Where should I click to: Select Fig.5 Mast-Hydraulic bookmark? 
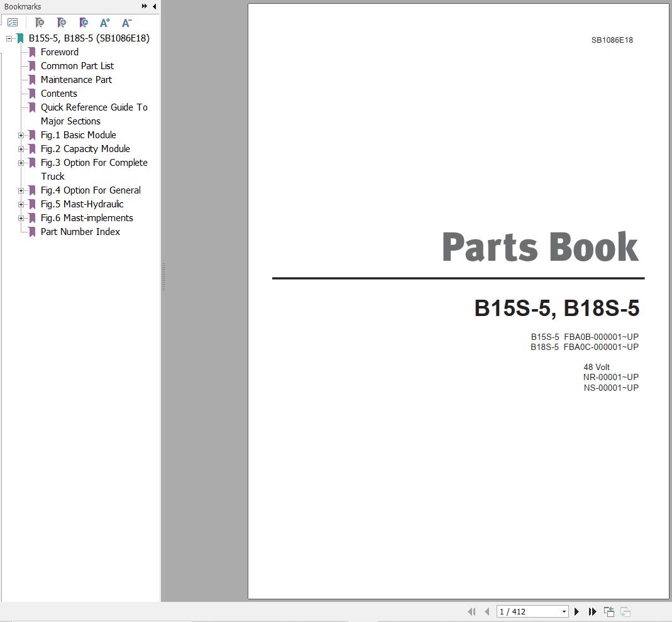tap(82, 204)
